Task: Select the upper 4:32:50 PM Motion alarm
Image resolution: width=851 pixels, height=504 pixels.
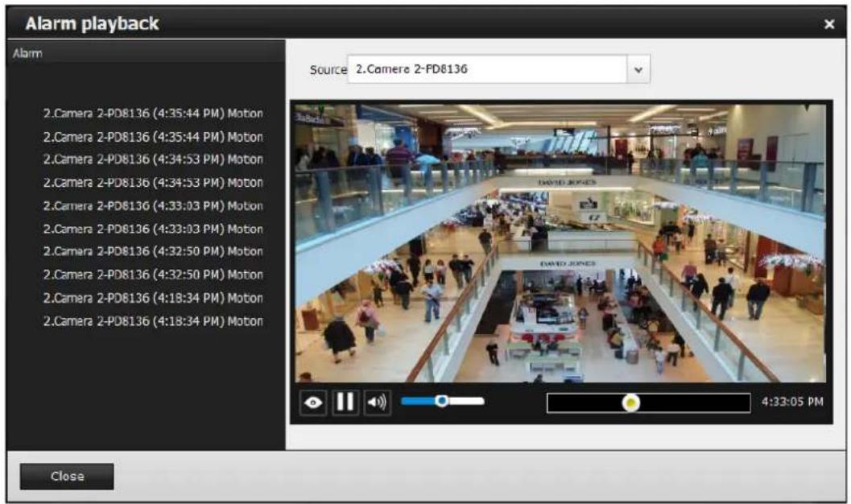Action: 153,252
